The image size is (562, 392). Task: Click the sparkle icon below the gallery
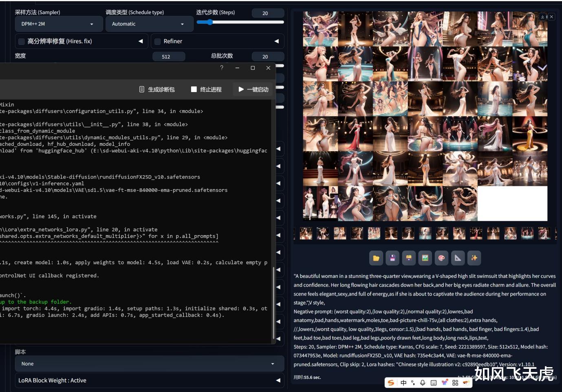474,258
